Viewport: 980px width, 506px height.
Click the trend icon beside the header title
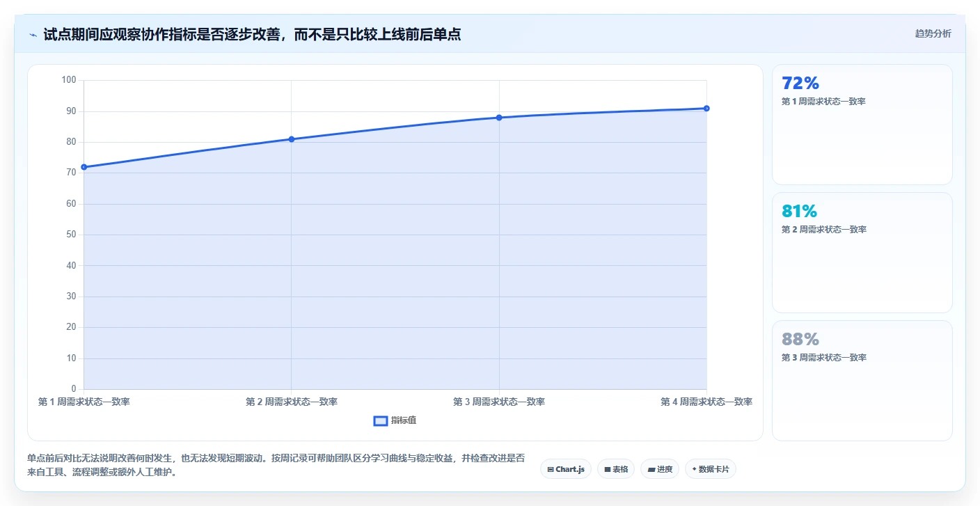click(33, 34)
